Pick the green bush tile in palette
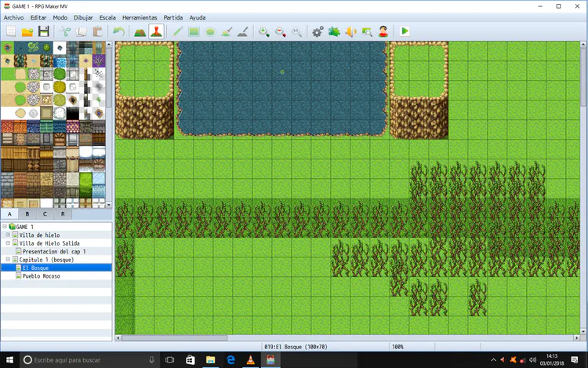This screenshot has height=368, width=588. 60,74
